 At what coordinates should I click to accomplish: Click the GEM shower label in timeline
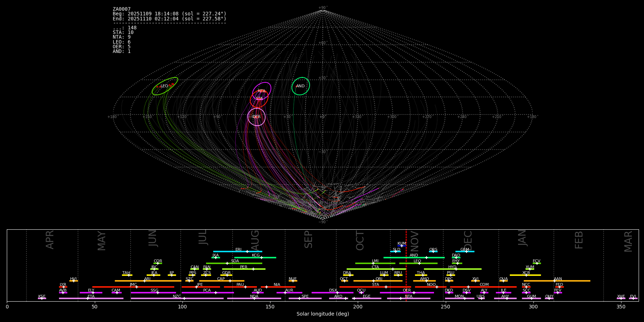click(465, 250)
